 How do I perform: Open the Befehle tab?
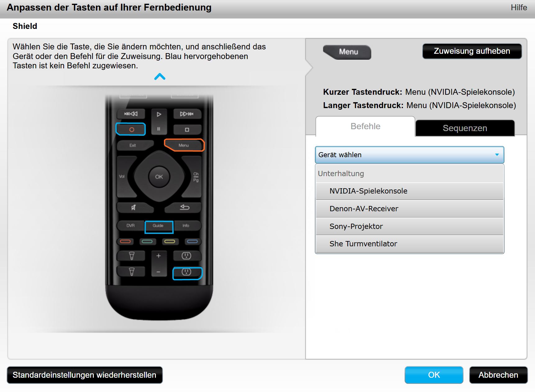point(365,126)
